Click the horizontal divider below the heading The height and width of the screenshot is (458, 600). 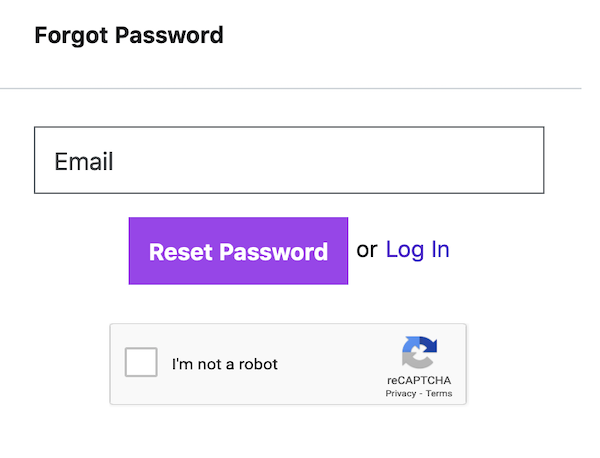pyautogui.click(x=290, y=89)
